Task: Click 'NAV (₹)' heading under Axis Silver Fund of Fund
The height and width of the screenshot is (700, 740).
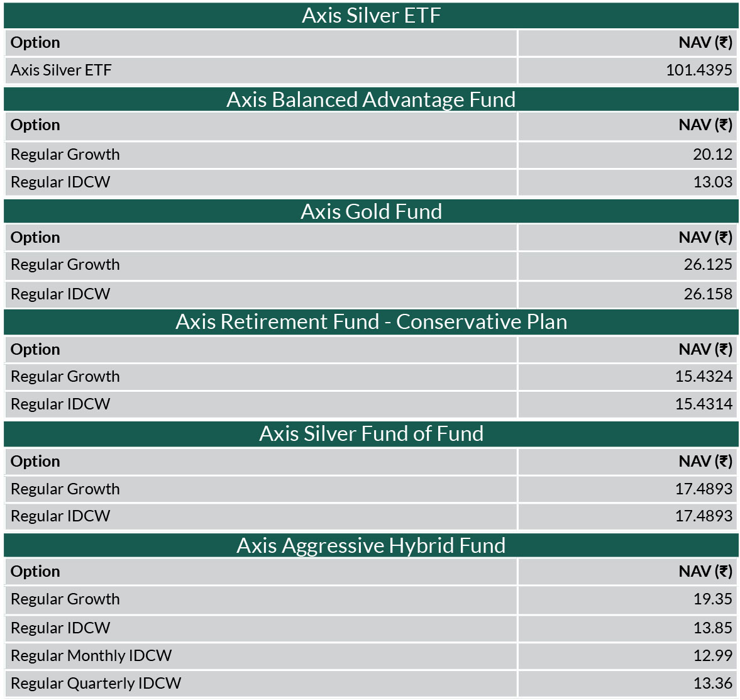Action: coord(705,462)
